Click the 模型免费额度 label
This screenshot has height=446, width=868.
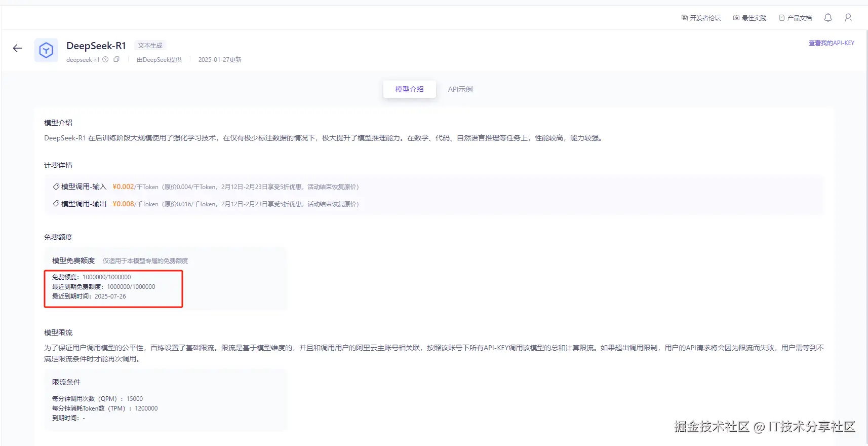click(73, 261)
